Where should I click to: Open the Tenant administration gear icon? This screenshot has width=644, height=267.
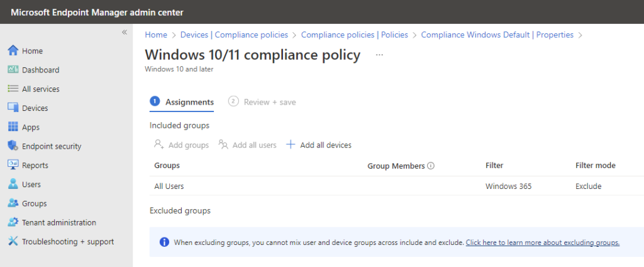13,222
